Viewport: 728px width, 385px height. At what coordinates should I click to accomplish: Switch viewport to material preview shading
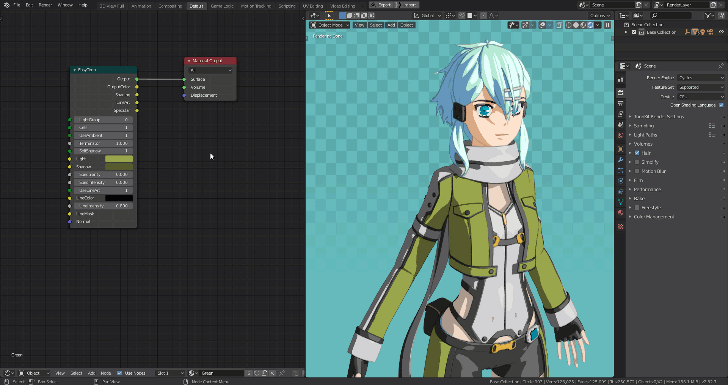[583, 25]
